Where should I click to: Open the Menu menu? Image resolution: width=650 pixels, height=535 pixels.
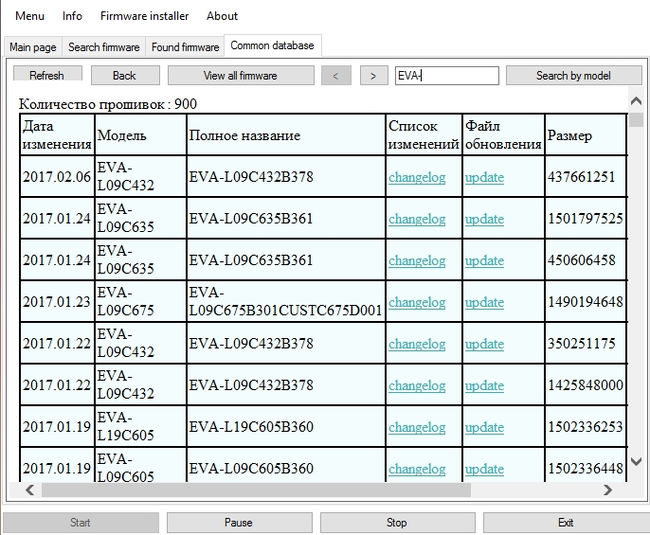click(30, 15)
